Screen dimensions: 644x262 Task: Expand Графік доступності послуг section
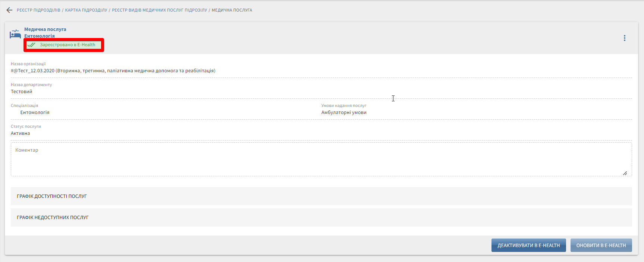52,196
